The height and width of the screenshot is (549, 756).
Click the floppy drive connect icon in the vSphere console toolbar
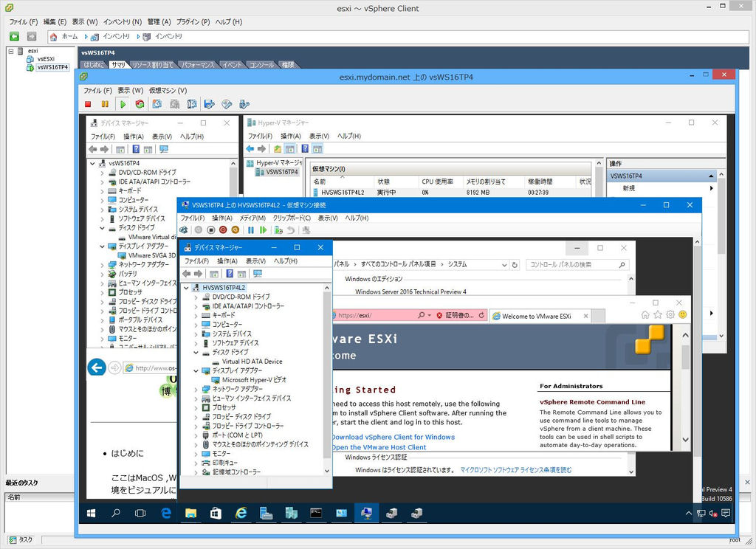pyautogui.click(x=209, y=104)
